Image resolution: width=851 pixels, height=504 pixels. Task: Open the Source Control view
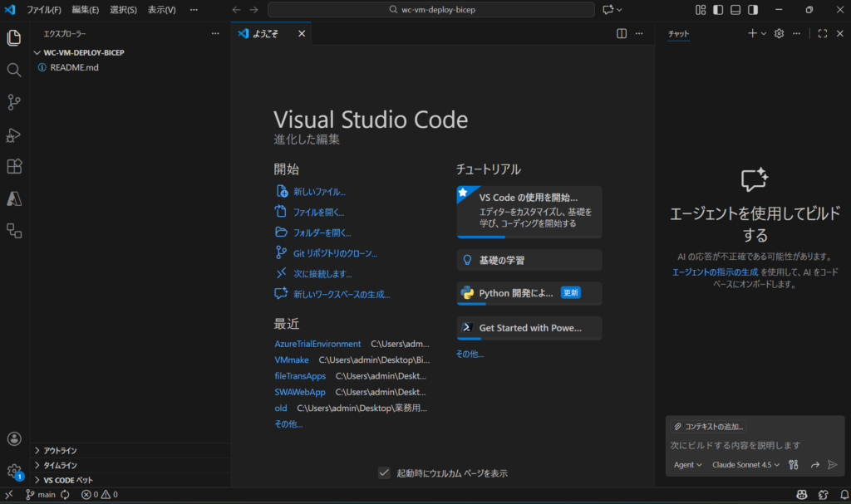click(x=14, y=102)
